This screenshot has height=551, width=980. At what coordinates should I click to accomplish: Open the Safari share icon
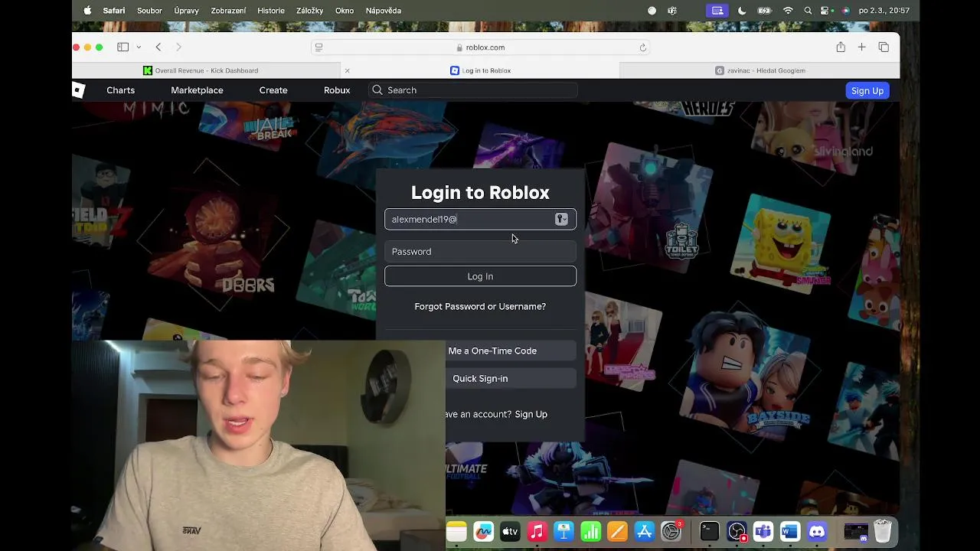pos(841,47)
